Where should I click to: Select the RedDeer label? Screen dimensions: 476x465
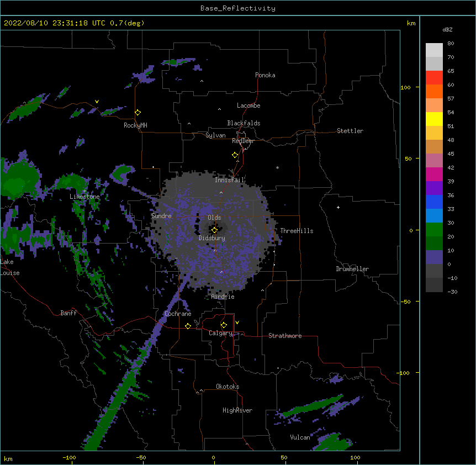point(243,141)
